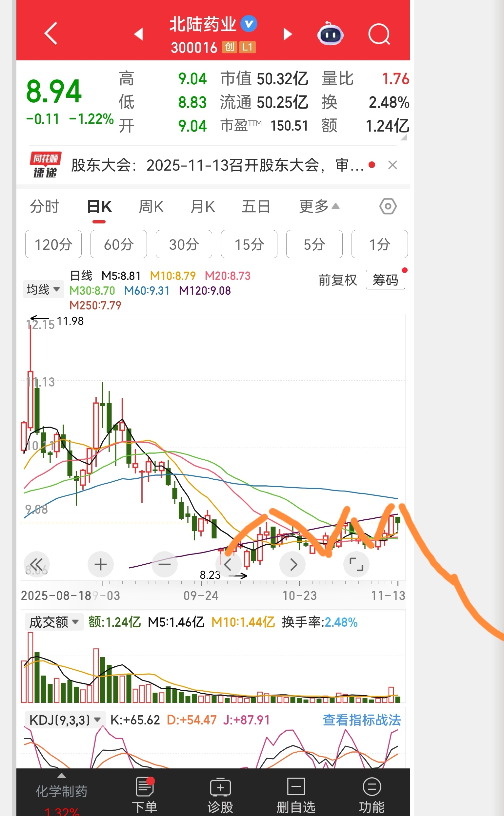The width and height of the screenshot is (504, 816).
Task: Choose 30分 period button
Action: coord(184,244)
